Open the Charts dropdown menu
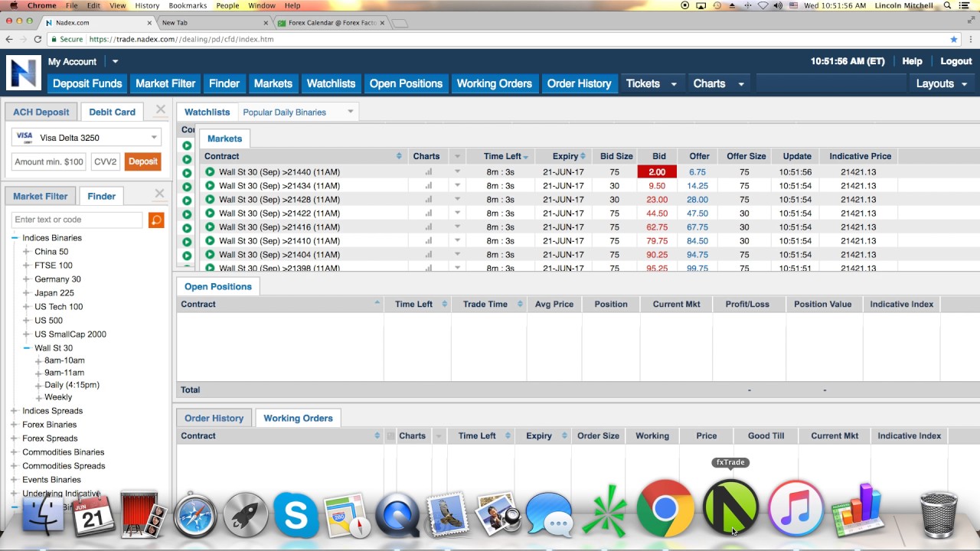Viewport: 980px width, 551px height. point(717,83)
